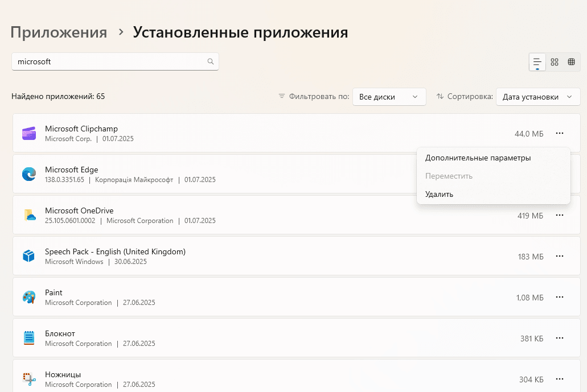Click Speech Pack install date 30.06.2025

click(x=130, y=262)
